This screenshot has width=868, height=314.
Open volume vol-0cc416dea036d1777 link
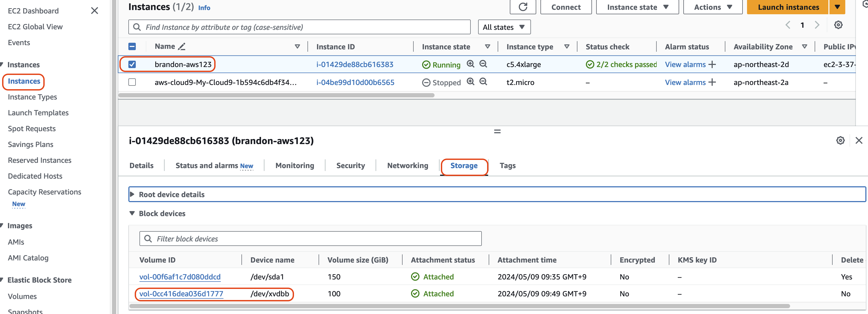pos(181,294)
